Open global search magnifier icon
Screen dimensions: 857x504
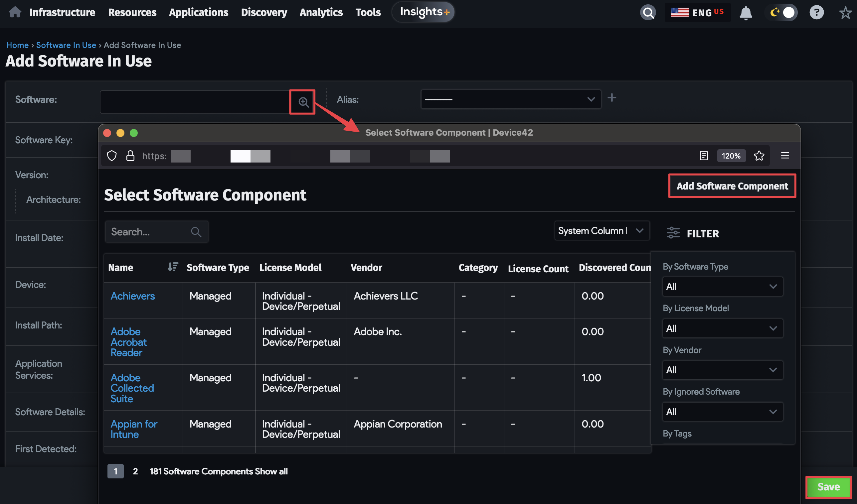(647, 13)
